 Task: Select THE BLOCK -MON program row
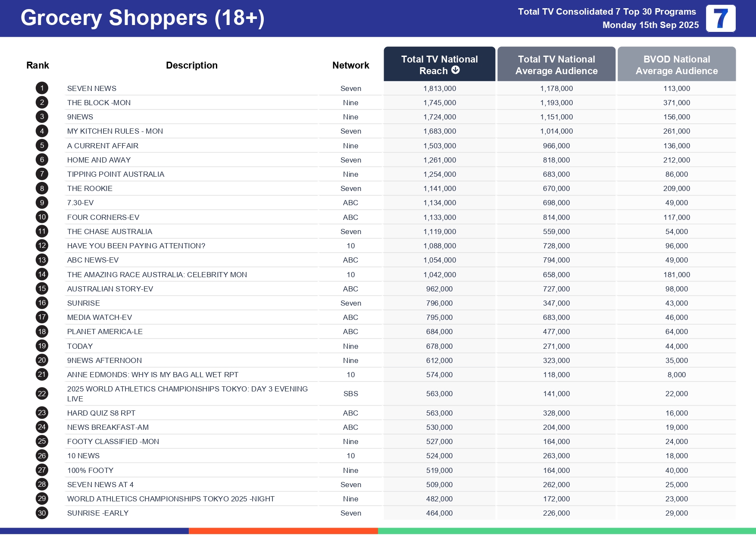click(99, 103)
